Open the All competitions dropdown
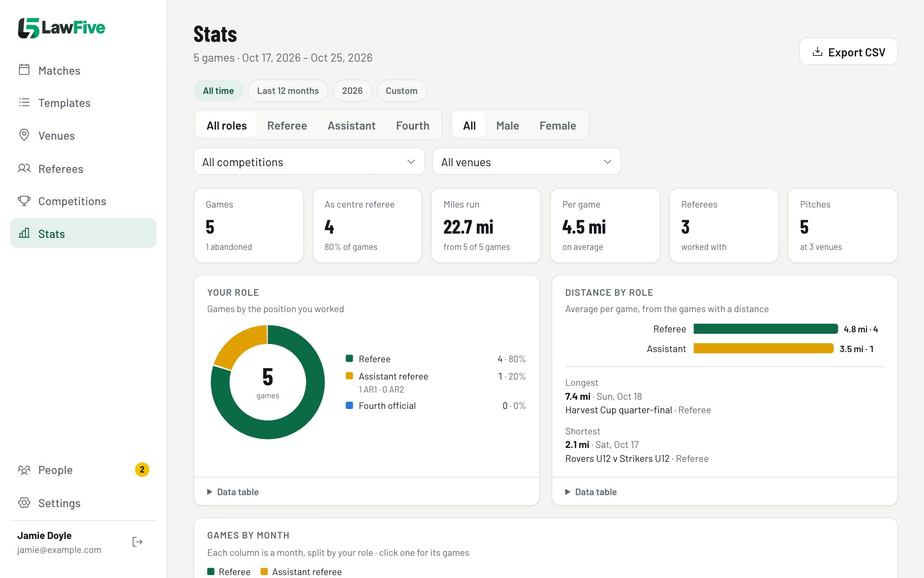This screenshot has height=578, width=924. coord(309,161)
